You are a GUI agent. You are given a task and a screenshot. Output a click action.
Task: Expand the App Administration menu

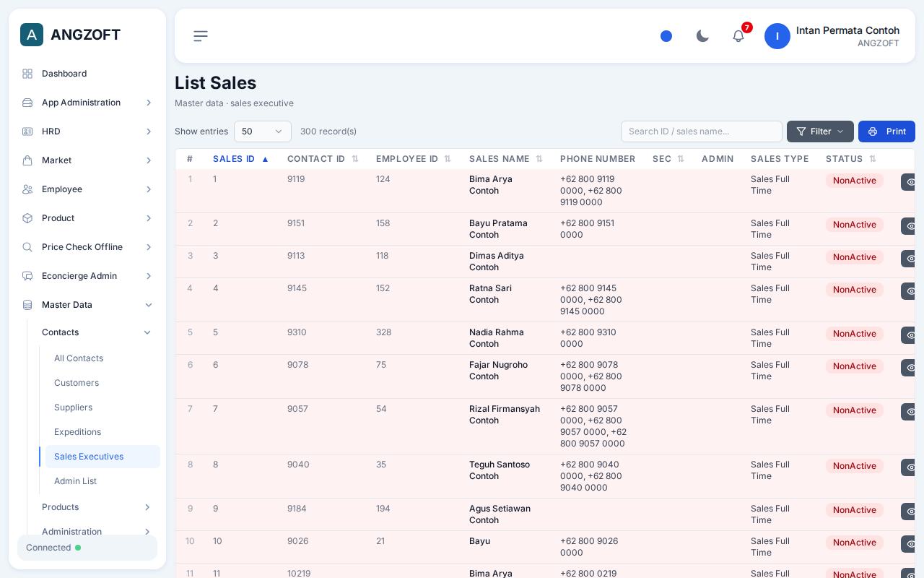(87, 103)
